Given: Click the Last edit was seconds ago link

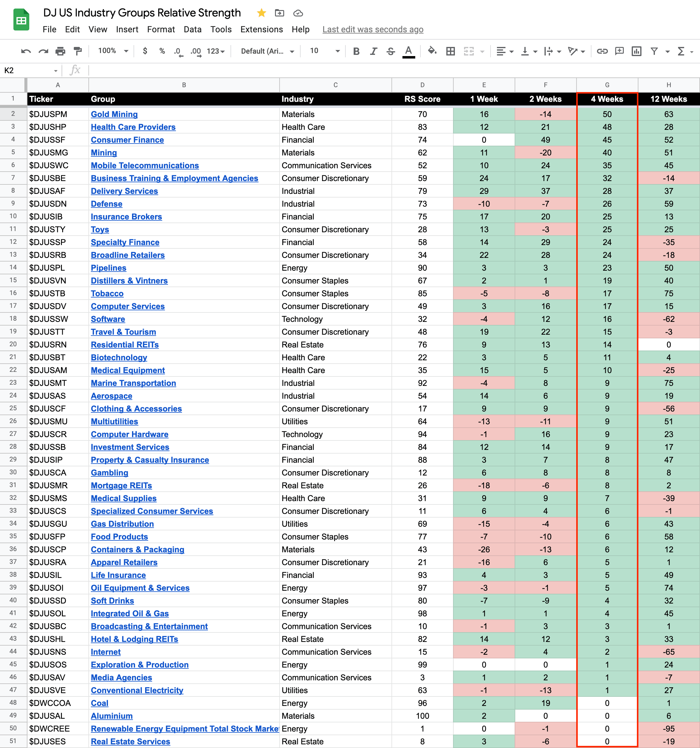Looking at the screenshot, I should click(373, 29).
